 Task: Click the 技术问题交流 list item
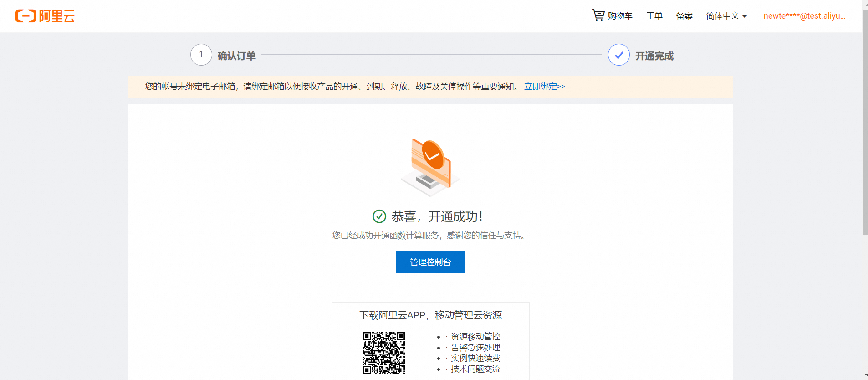pyautogui.click(x=475, y=369)
